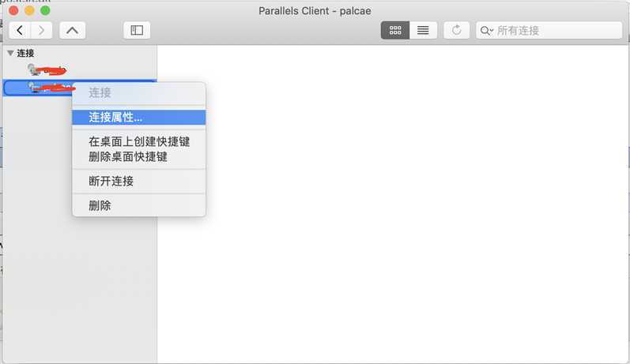630x364 pixels.
Task: Choose 连接 in the context menu
Action: click(138, 92)
